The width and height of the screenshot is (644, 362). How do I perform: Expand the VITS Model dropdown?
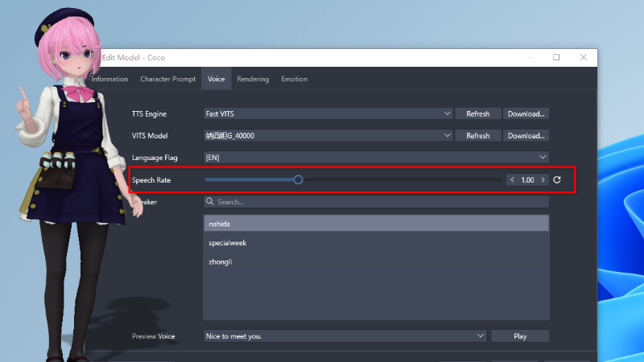[447, 135]
